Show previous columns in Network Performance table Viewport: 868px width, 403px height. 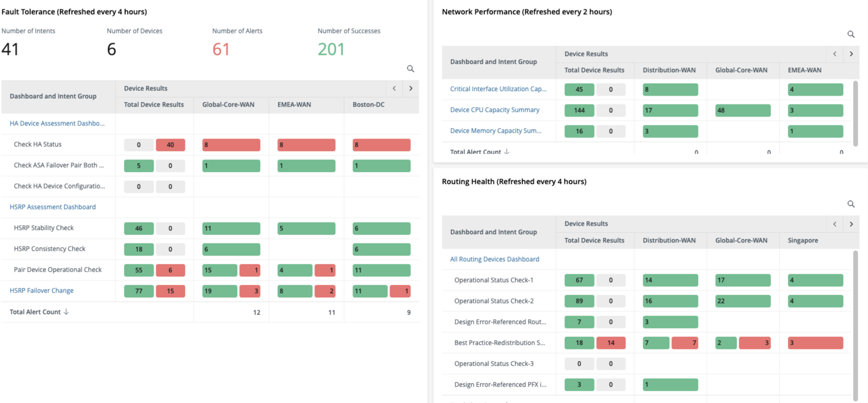pos(834,54)
